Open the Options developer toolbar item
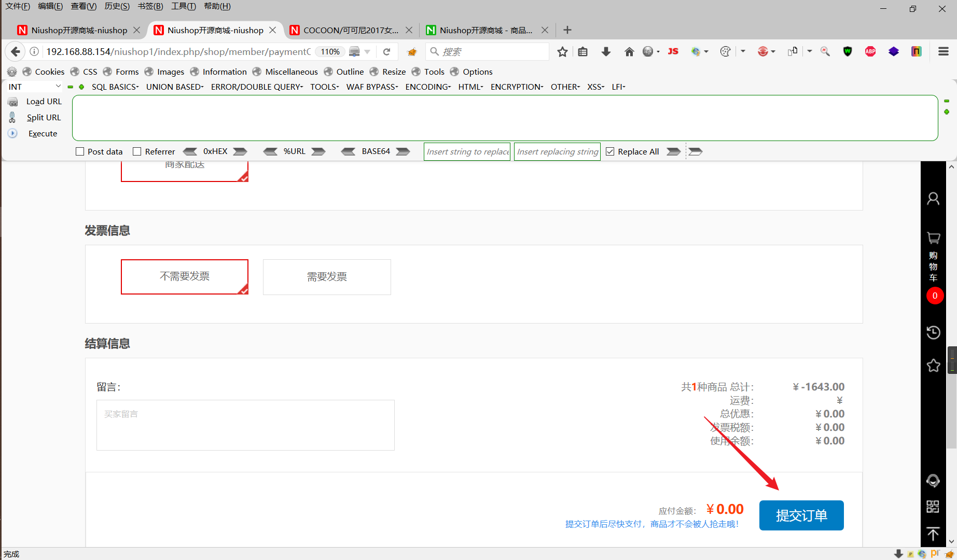Image resolution: width=957 pixels, height=560 pixels. point(471,72)
